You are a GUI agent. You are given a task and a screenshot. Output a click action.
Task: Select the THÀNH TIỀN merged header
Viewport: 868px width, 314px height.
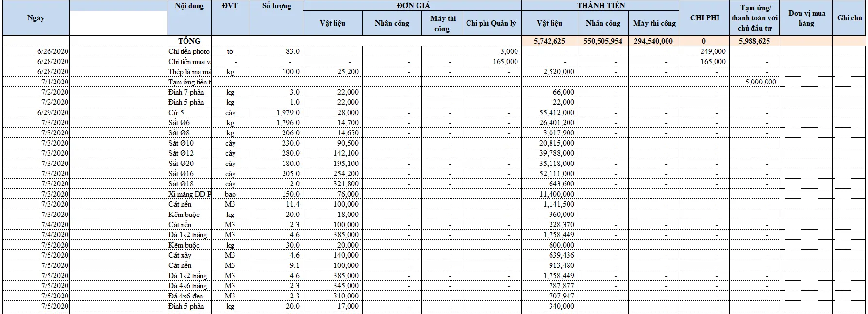coord(601,5)
